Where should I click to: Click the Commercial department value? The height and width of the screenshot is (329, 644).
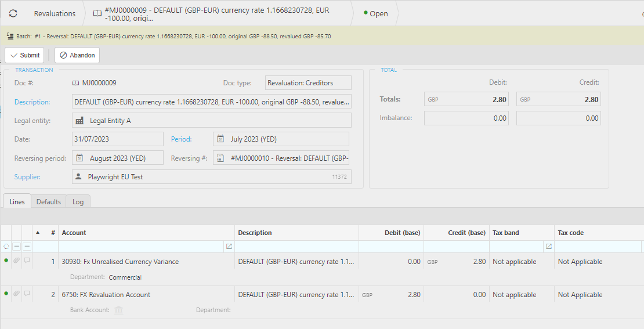coord(125,277)
